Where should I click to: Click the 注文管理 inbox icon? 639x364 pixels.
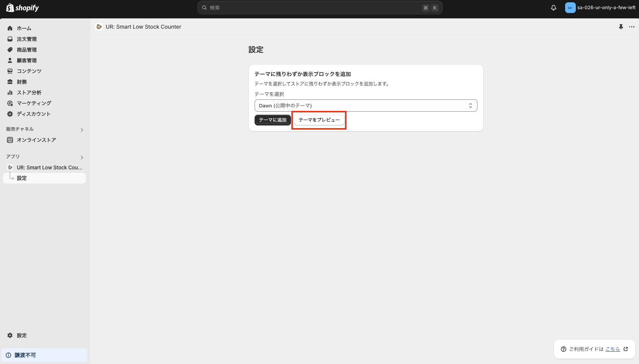[x=10, y=39]
